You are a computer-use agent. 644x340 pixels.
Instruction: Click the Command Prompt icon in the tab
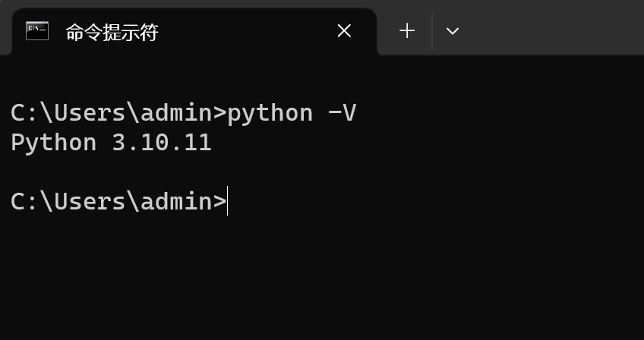pyautogui.click(x=37, y=31)
